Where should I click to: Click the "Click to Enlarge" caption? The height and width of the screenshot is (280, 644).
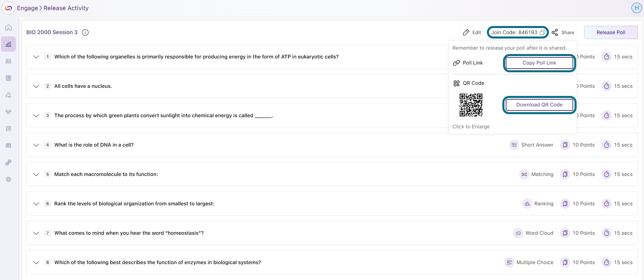pos(471,127)
